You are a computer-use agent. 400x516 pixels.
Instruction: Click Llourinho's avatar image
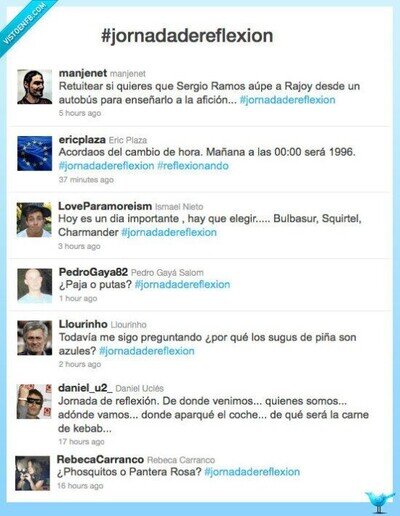pos(35,338)
